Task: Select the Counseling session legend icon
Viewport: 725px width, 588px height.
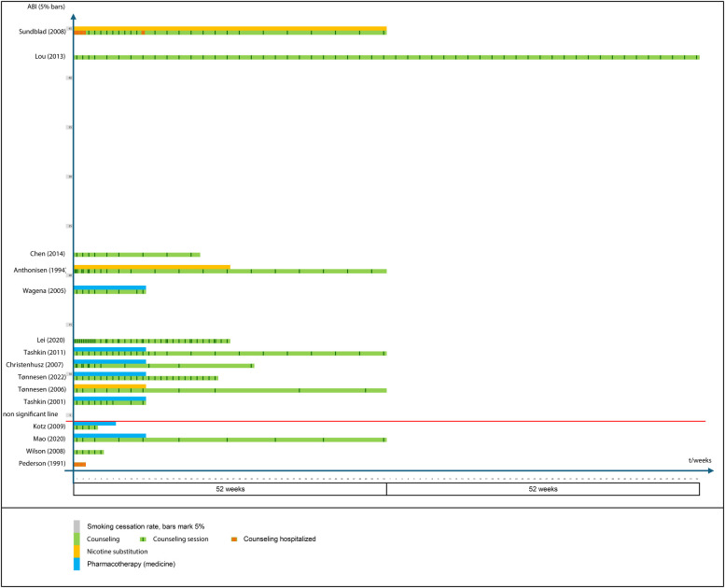Action: pyautogui.click(x=144, y=539)
